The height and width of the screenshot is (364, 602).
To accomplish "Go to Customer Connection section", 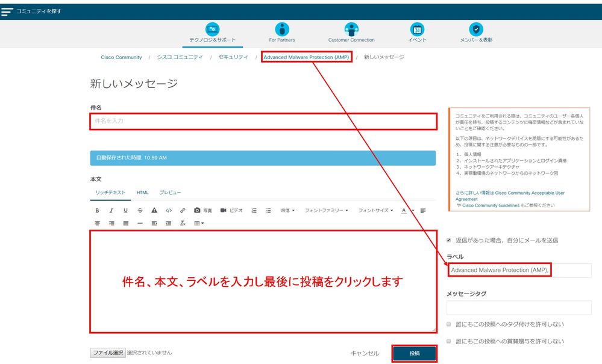I will (x=351, y=33).
